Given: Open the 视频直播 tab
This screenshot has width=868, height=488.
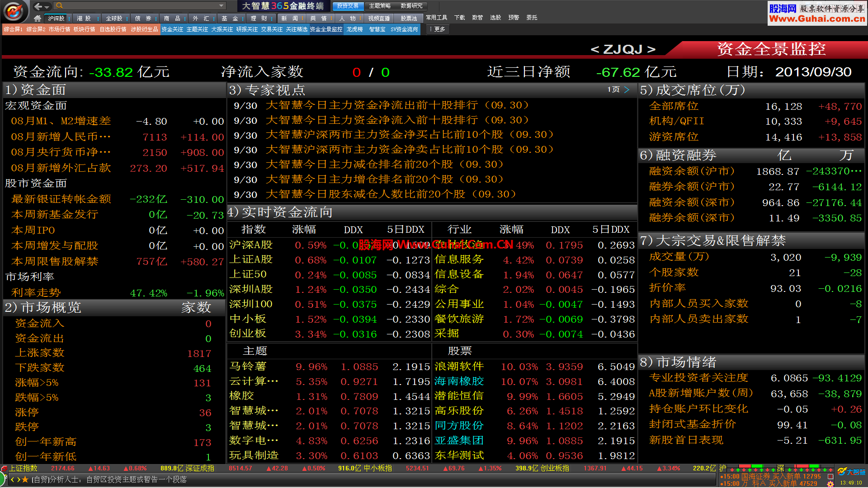Looking at the screenshot, I should coord(379,19).
